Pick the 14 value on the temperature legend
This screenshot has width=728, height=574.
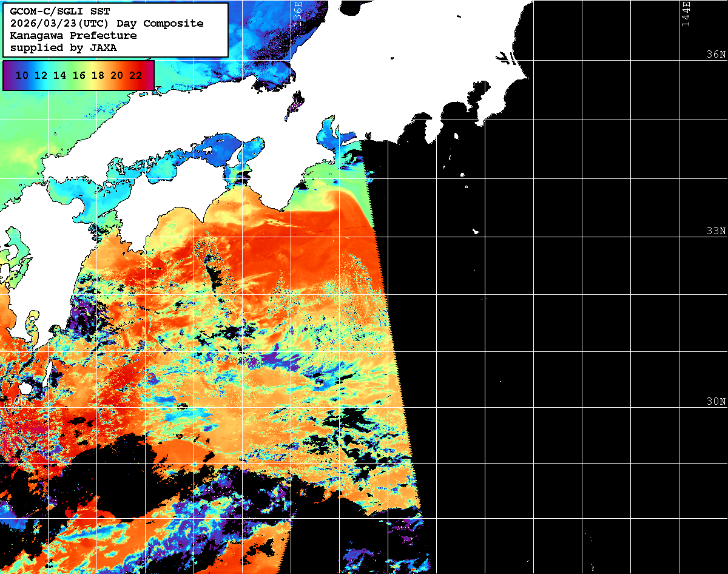(x=60, y=76)
